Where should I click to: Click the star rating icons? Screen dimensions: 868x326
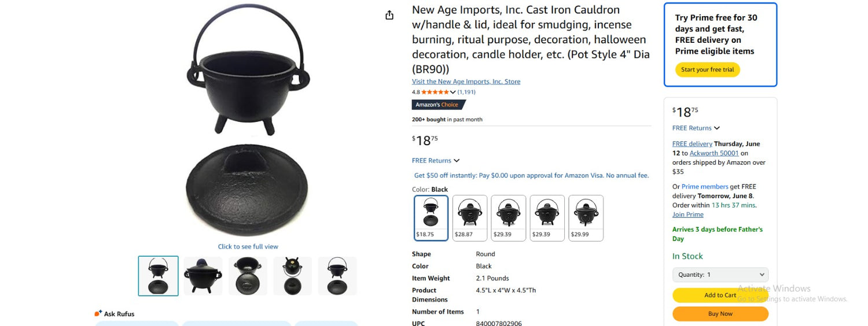tap(435, 92)
